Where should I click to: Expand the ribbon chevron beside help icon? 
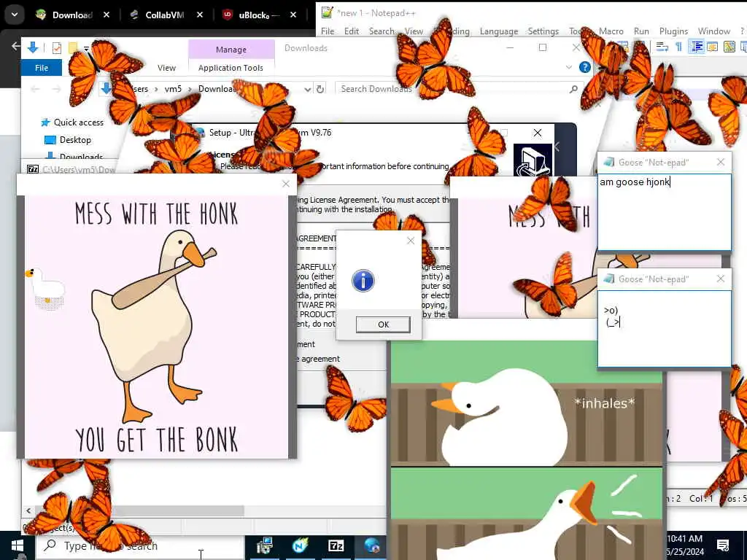point(569,68)
